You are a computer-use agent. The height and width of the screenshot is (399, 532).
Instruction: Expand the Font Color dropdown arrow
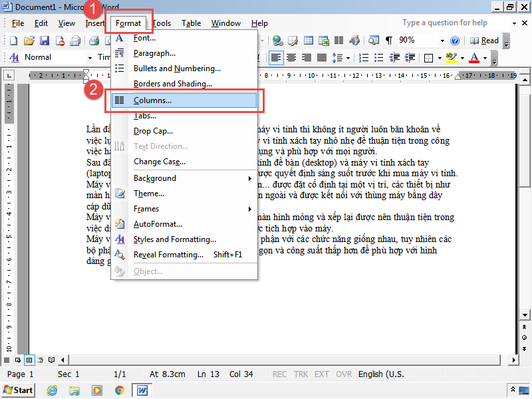pos(485,59)
